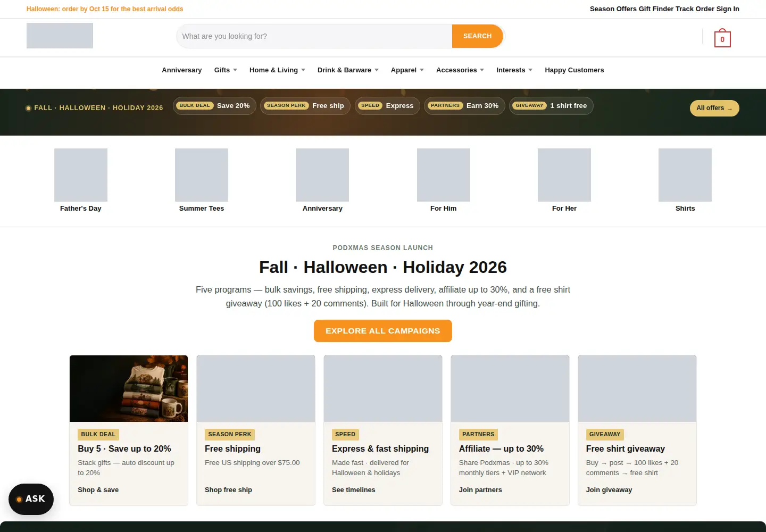The width and height of the screenshot is (766, 532).
Task: Open the Anniversary nav menu item
Action: pos(182,70)
